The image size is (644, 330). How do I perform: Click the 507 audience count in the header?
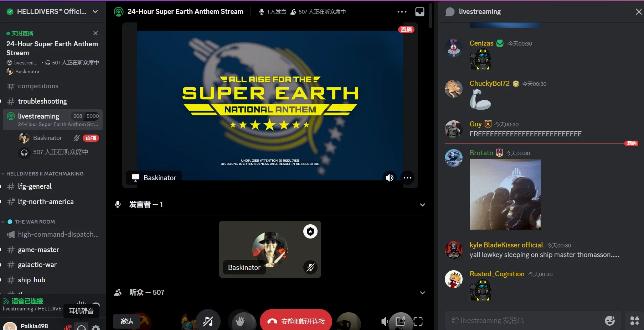(x=318, y=12)
